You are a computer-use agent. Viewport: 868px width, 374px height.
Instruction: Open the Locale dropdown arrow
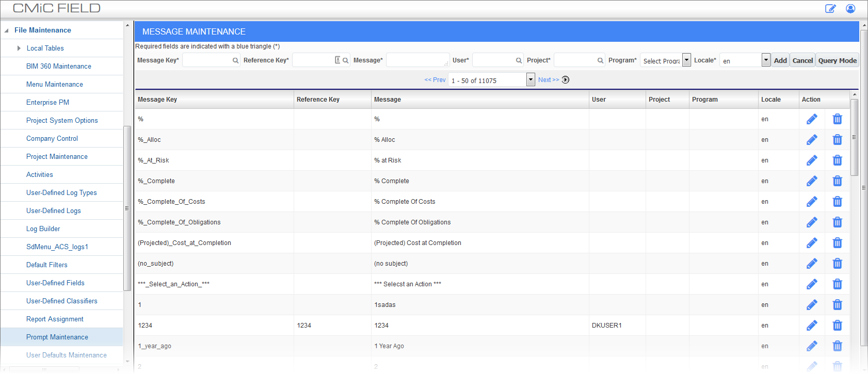766,60
